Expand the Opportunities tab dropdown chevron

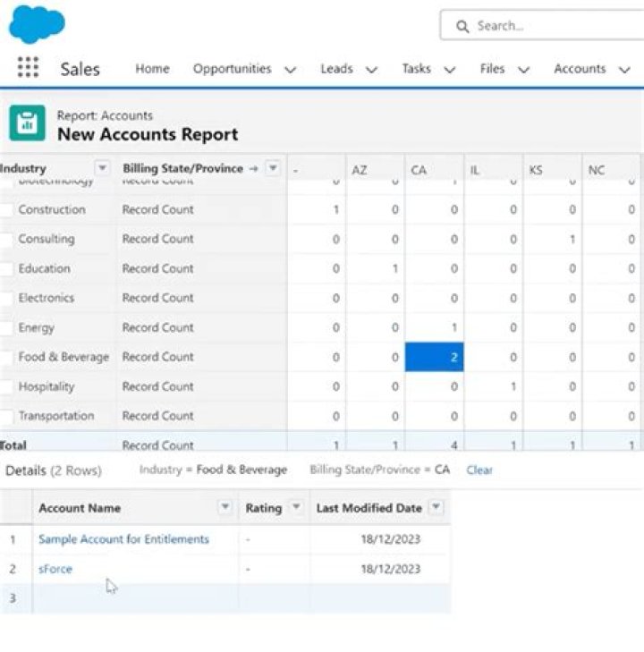point(290,70)
